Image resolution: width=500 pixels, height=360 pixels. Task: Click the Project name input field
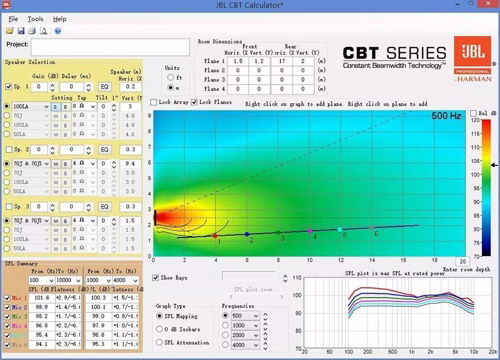[110, 47]
